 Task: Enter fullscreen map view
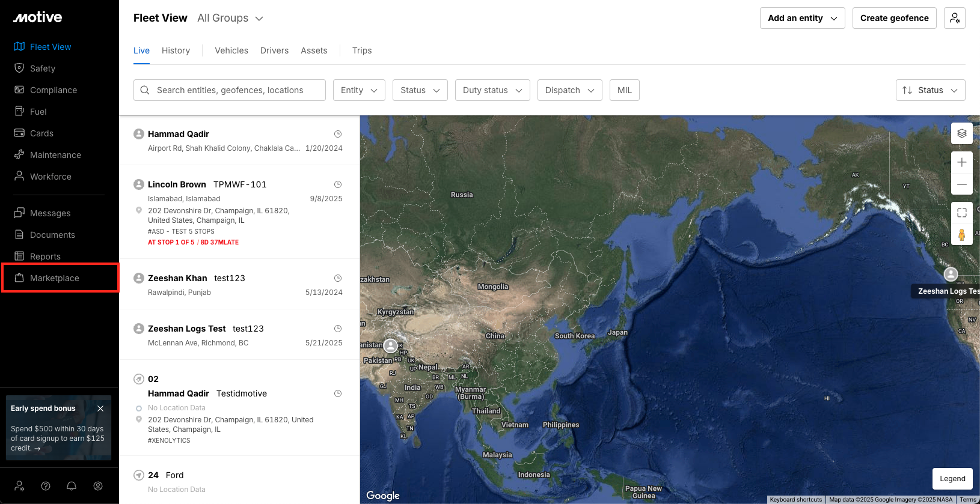[x=961, y=213]
